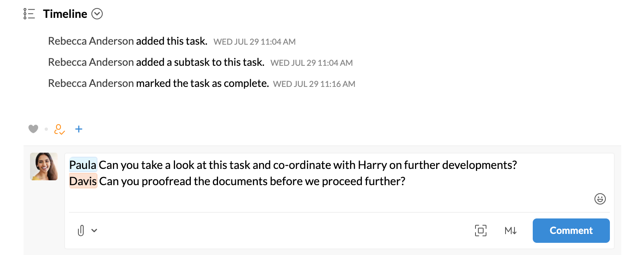The image size is (644, 255).
Task: Toggle Markdown mode
Action: pos(510,231)
